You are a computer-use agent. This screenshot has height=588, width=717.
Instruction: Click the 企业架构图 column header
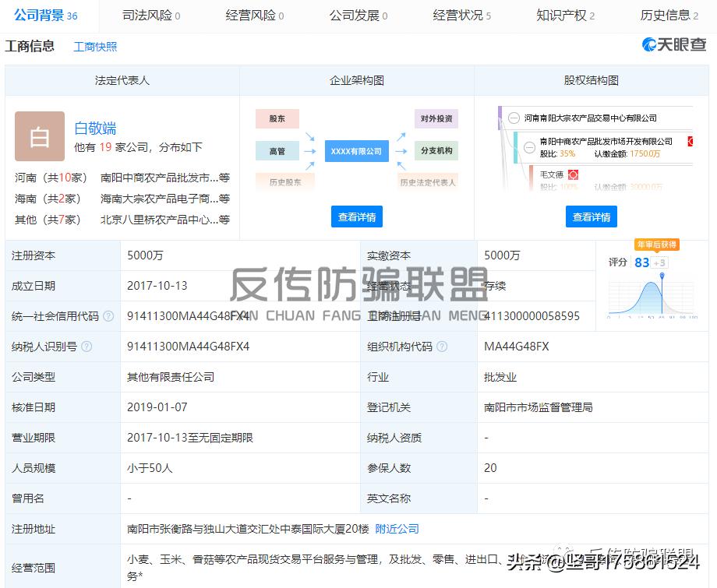[357, 80]
